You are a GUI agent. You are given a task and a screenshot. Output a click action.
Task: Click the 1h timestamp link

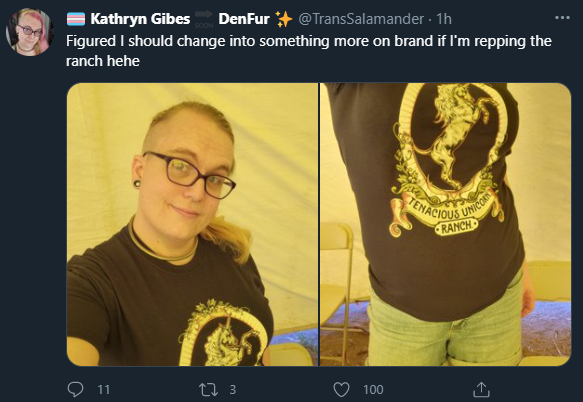(x=444, y=19)
